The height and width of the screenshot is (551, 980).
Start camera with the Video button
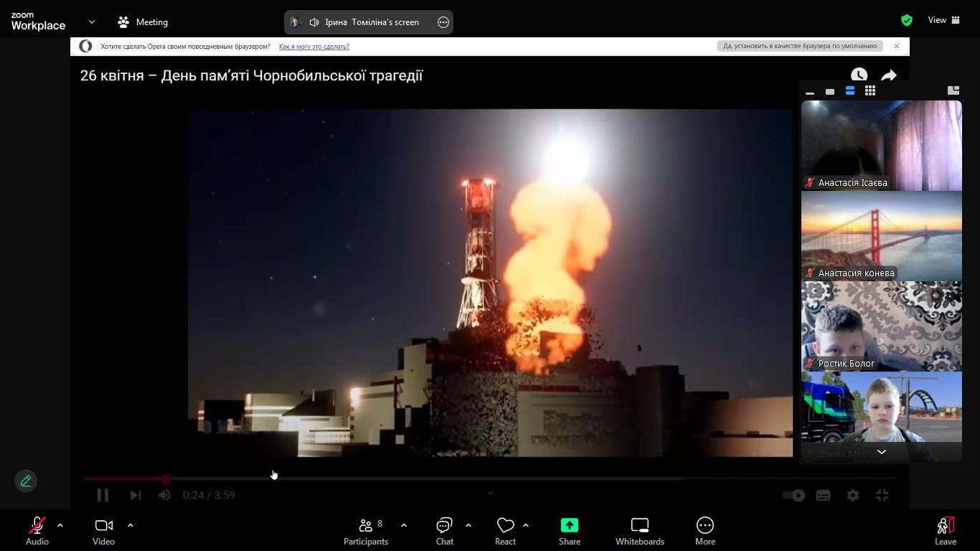[x=103, y=532]
